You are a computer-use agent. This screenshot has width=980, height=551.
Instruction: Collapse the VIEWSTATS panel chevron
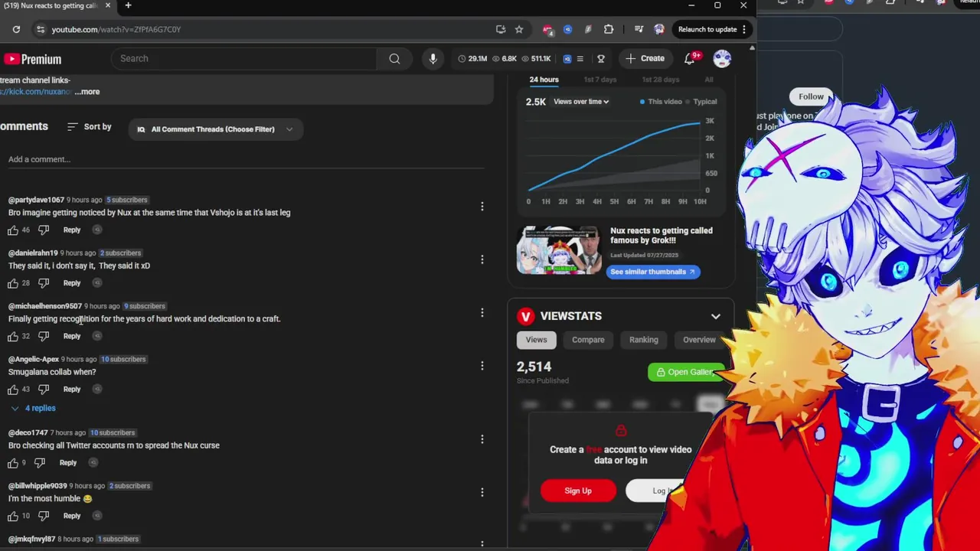(715, 316)
